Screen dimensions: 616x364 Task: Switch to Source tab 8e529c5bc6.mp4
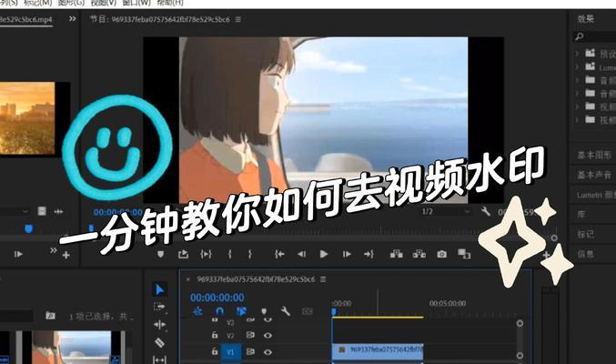[x=25, y=19]
